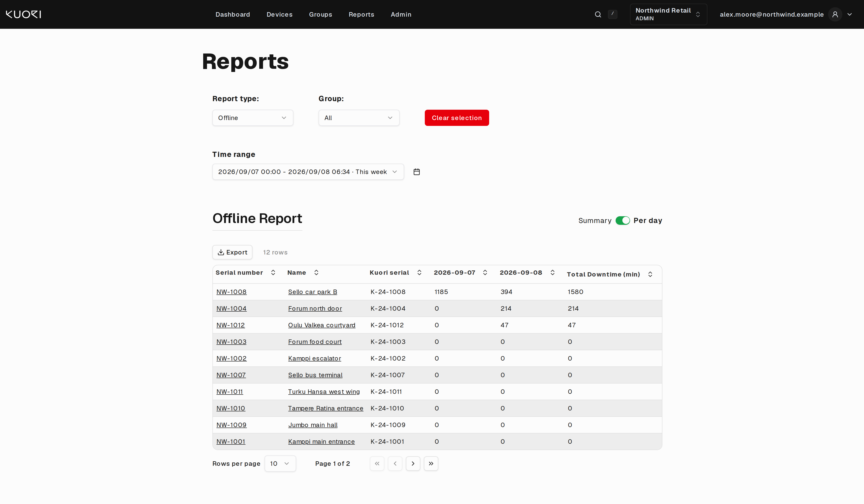
Task: Export the offline report
Action: tap(232, 252)
